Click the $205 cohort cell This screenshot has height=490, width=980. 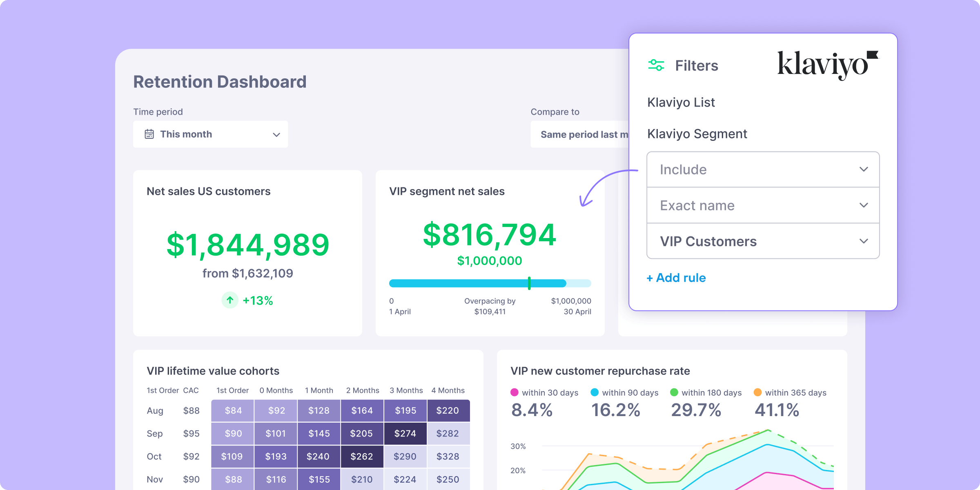[362, 433]
